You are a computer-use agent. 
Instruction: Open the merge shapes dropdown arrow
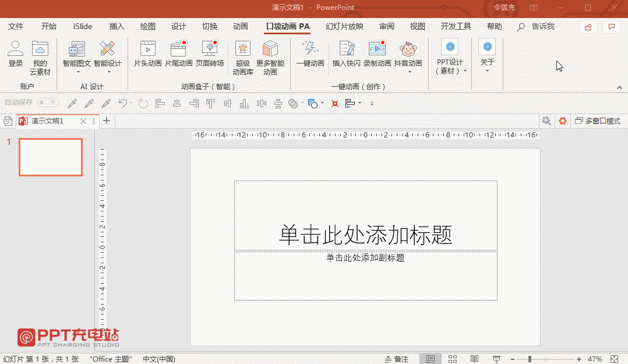[x=302, y=103]
